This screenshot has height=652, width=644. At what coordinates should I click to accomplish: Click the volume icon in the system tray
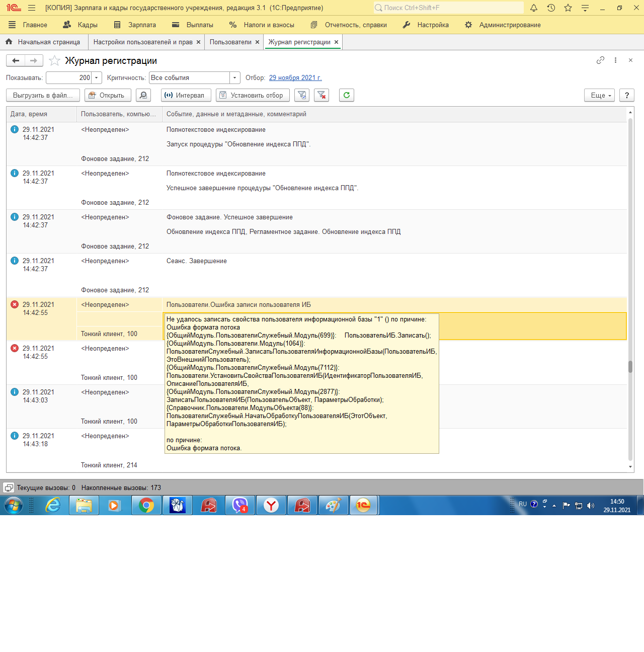[x=591, y=506]
